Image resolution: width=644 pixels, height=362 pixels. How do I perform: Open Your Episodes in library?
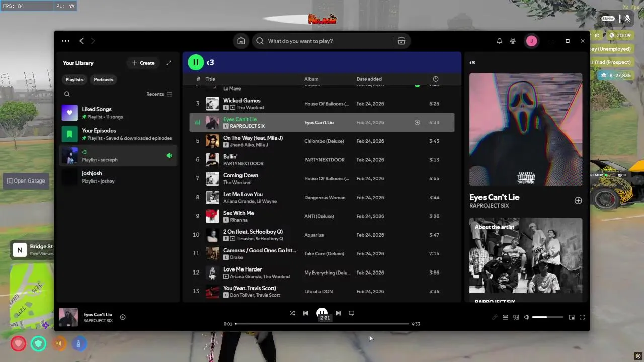[118, 134]
